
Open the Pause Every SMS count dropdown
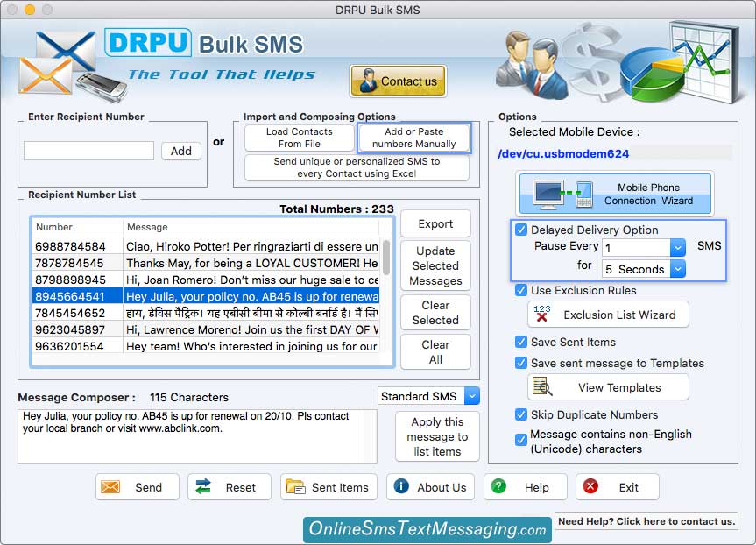677,247
